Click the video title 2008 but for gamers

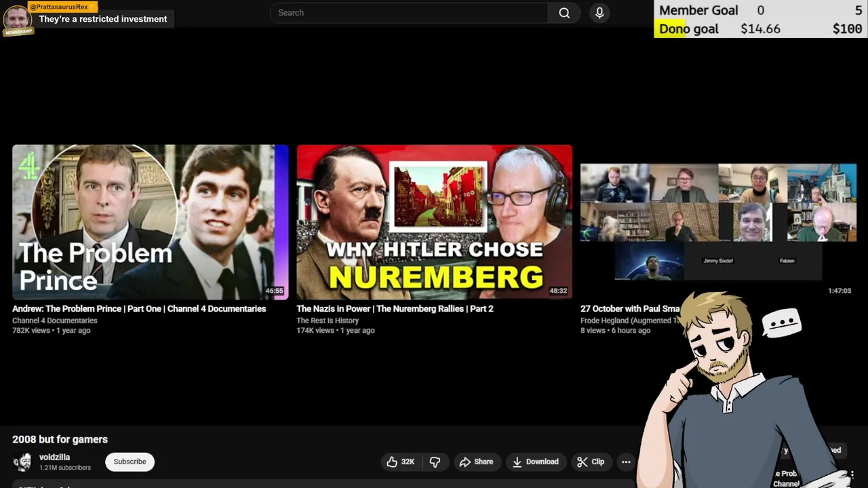60,439
